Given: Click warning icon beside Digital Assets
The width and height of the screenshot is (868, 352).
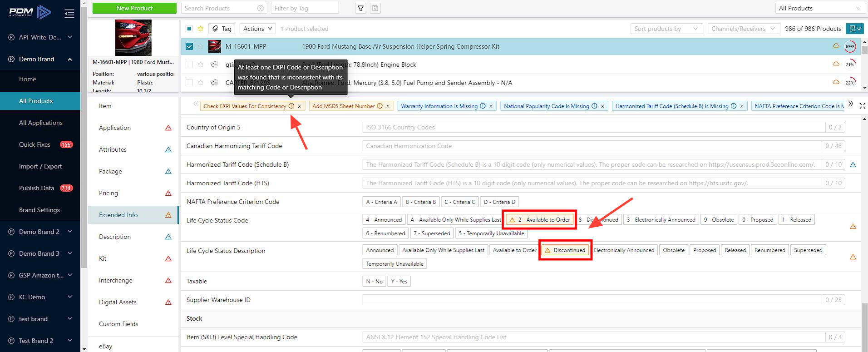Looking at the screenshot, I should pyautogui.click(x=168, y=302).
